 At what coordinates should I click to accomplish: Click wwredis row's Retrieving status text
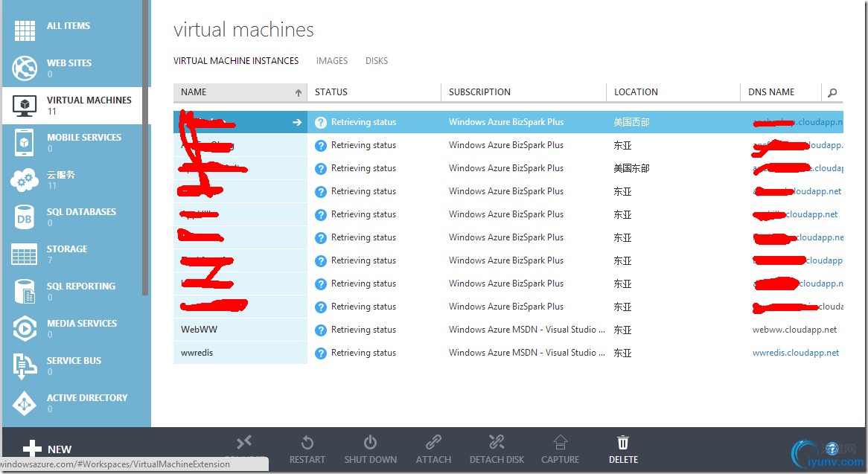[x=364, y=353]
